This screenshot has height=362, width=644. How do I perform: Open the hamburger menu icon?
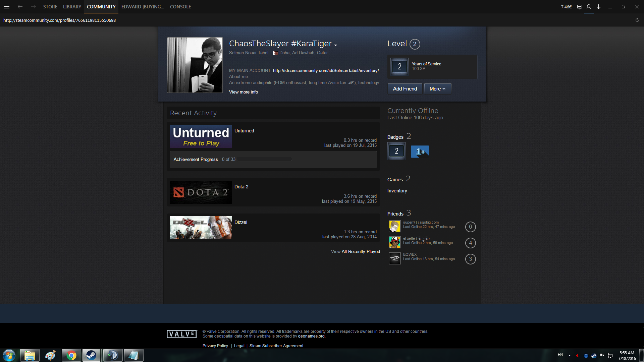point(7,7)
